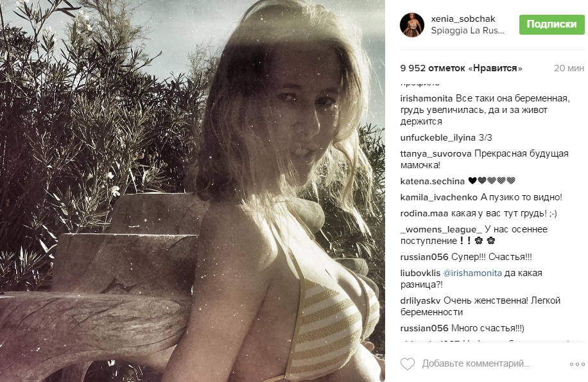Open commenter unfuckeble_ilyina's profile
The width and height of the screenshot is (588, 382).
point(438,137)
